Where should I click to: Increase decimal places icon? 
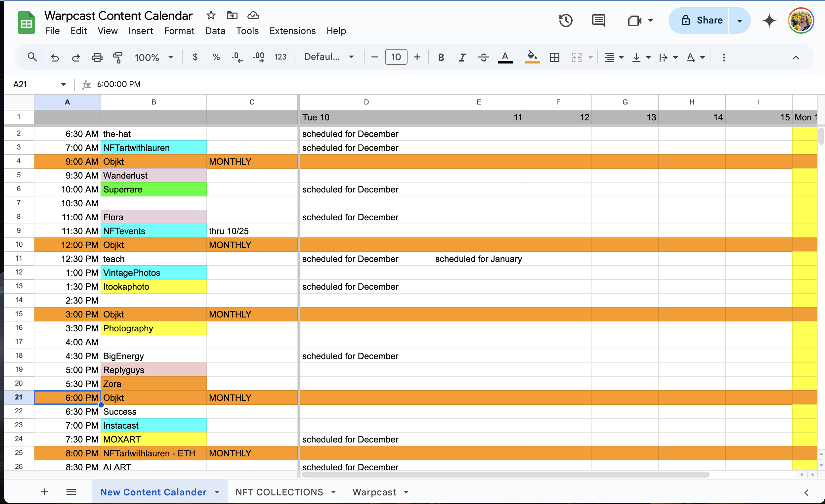pyautogui.click(x=259, y=57)
